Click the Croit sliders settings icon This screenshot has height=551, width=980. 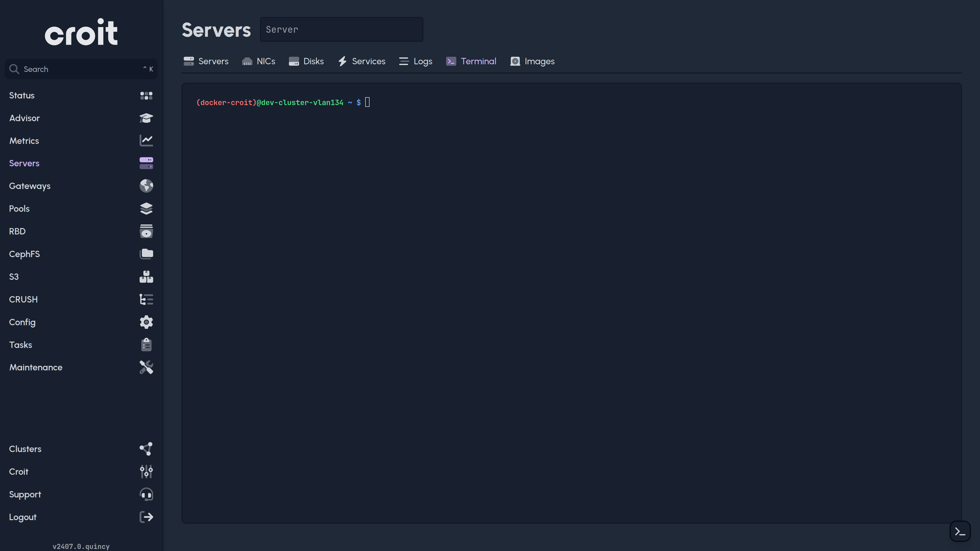click(x=146, y=471)
